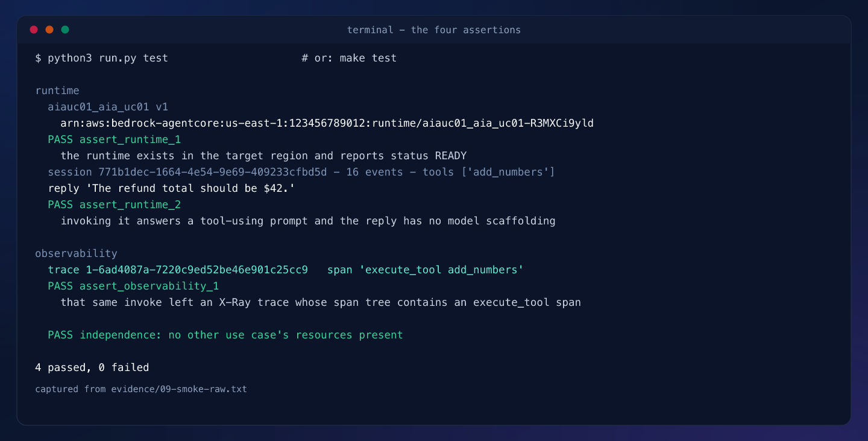Click the 'runtime' section heading
This screenshot has width=868, height=441.
coord(57,90)
